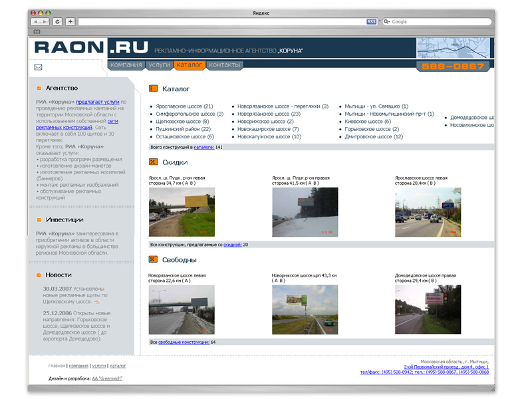Click the Каталог section heading icon

click(154, 88)
